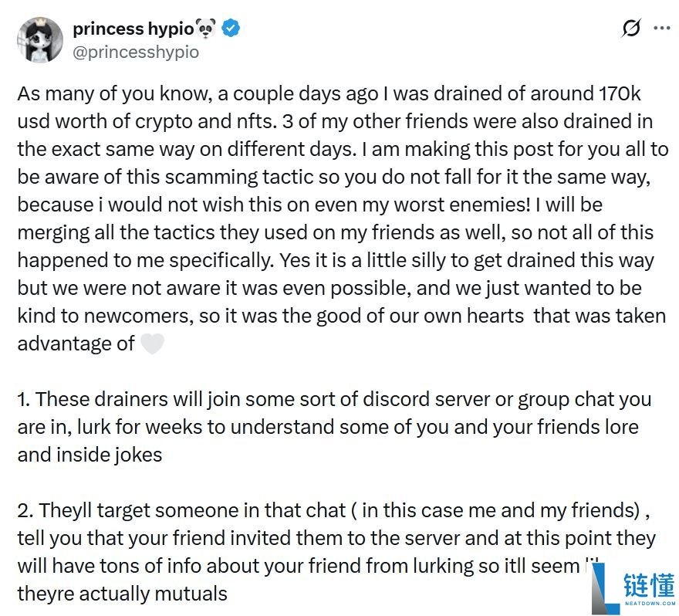Click the final line "theyre actually mutuals"
This screenshot has width=679, height=616.
click(x=122, y=594)
